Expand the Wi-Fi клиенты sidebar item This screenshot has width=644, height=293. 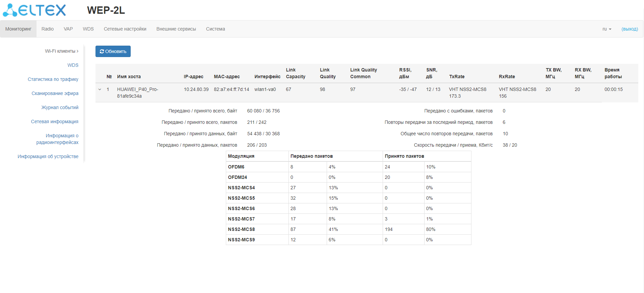(62, 51)
